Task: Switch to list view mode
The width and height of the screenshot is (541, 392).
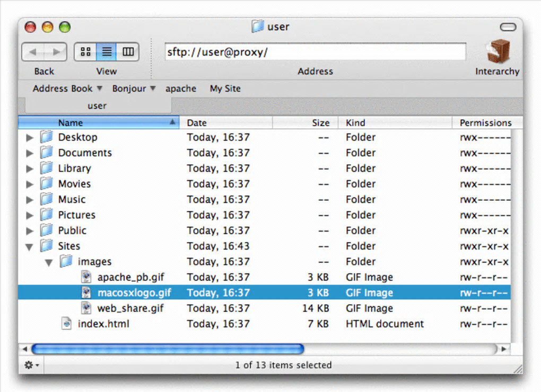Action: (x=107, y=52)
